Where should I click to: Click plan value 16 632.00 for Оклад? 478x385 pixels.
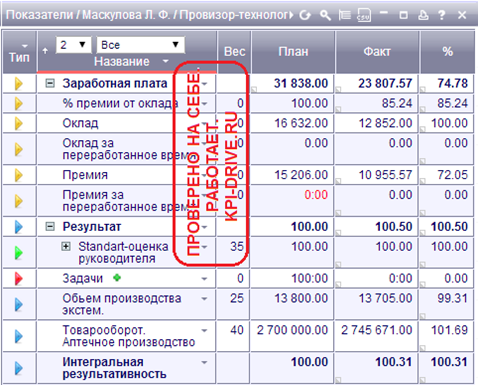click(301, 123)
